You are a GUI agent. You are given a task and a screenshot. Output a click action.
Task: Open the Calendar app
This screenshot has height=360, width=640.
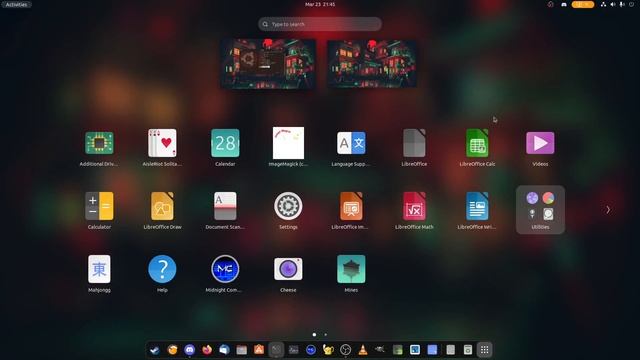pyautogui.click(x=225, y=143)
